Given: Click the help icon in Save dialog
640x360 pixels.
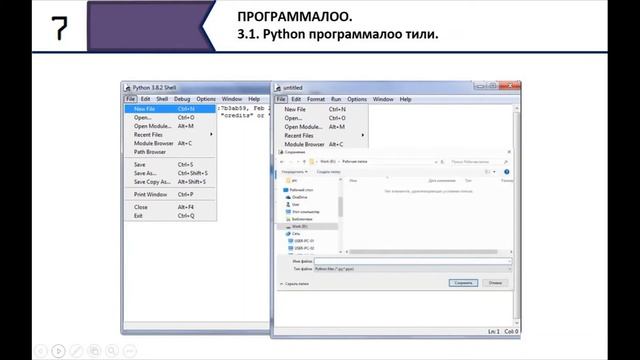Looking at the screenshot, I should click(x=507, y=172).
